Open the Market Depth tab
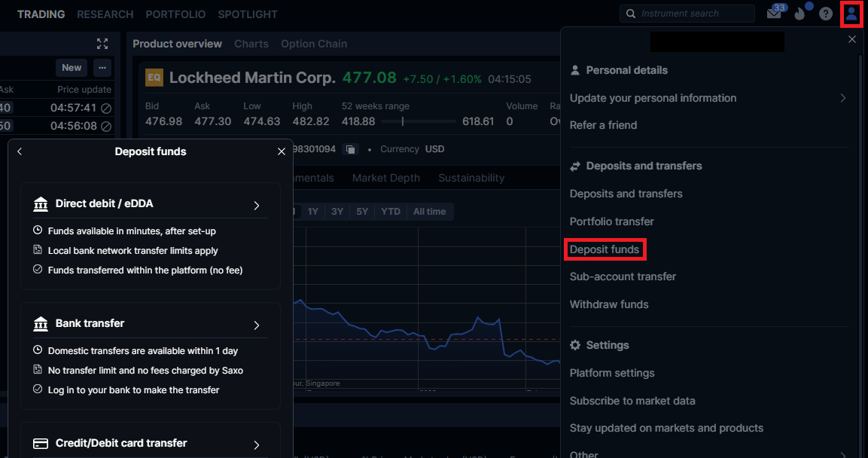The height and width of the screenshot is (458, 868). coord(386,178)
